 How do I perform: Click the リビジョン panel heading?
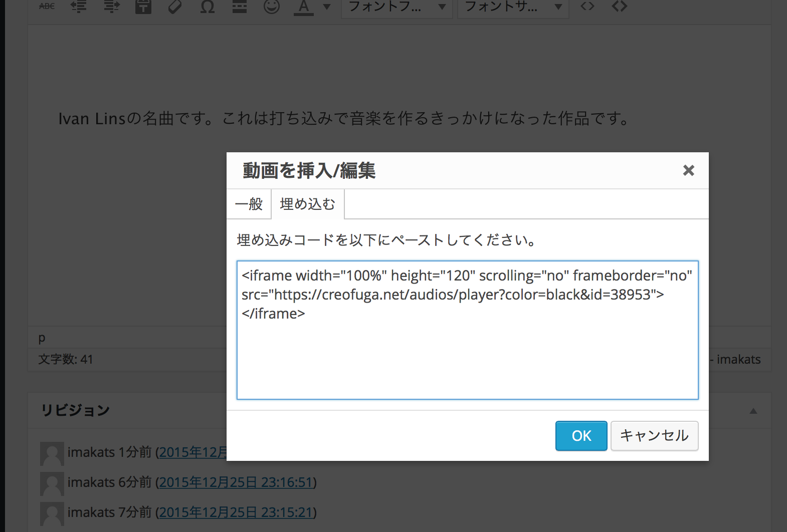(75, 410)
